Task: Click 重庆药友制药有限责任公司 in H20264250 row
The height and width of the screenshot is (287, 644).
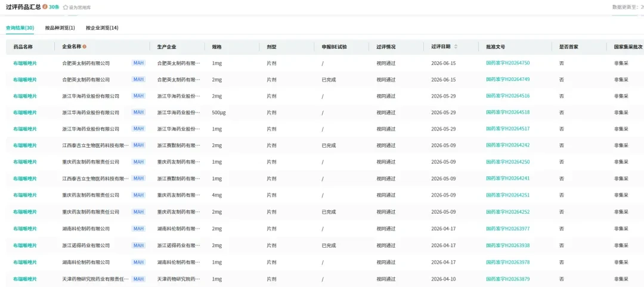Action: (x=91, y=162)
